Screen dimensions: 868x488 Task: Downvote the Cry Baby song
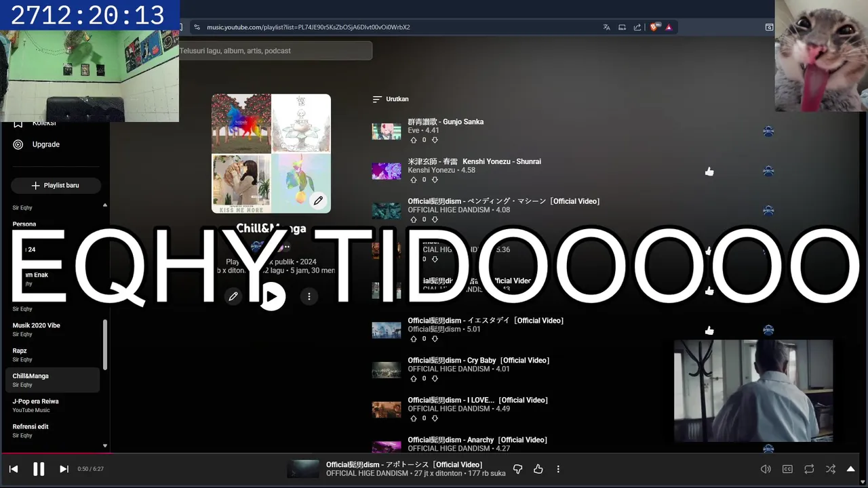[x=435, y=378]
